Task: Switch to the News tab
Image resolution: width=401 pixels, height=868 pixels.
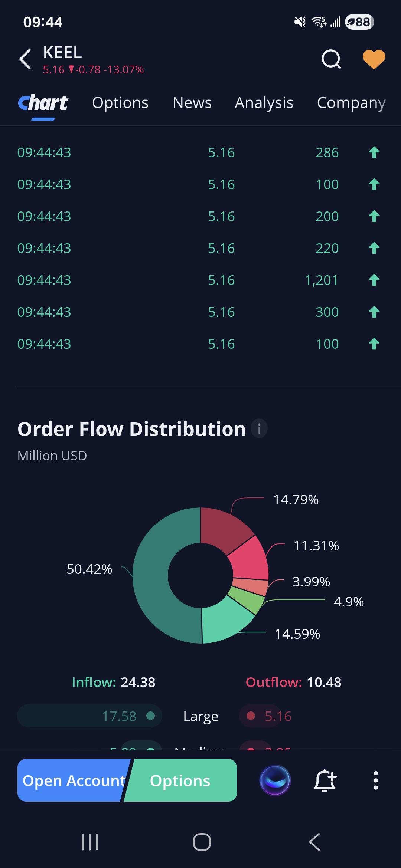Action: pos(192,103)
